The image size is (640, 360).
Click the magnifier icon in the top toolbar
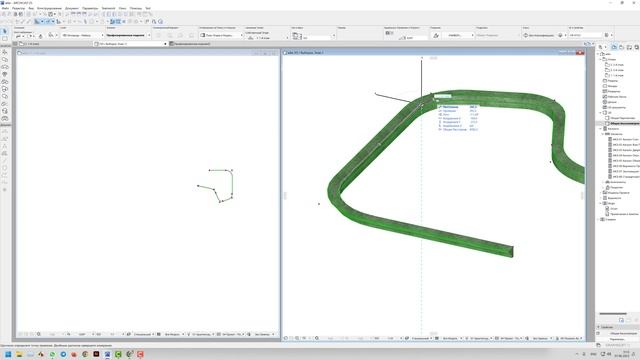point(160,21)
